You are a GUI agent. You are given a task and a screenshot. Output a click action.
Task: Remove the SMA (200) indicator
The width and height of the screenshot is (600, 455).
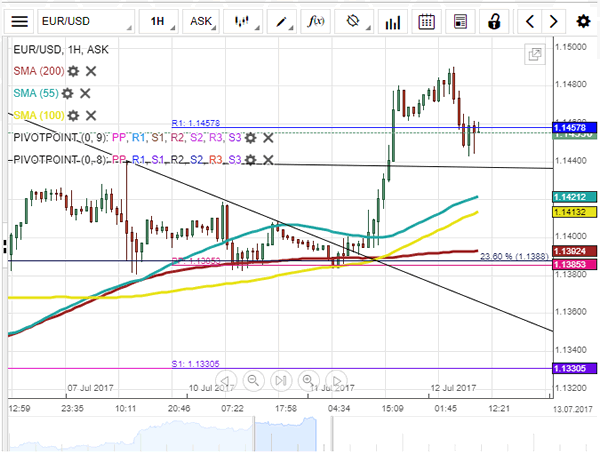click(91, 71)
